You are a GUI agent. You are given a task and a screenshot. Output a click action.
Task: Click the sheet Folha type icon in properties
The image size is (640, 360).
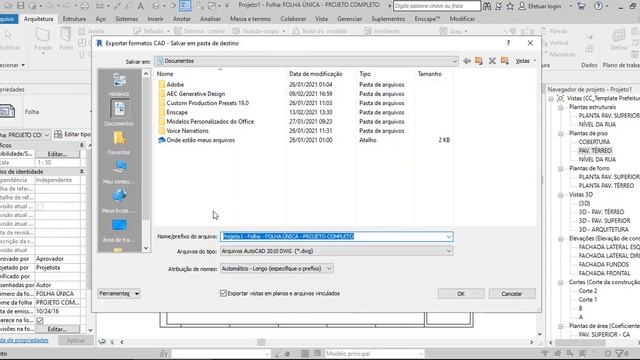click(x=7, y=111)
